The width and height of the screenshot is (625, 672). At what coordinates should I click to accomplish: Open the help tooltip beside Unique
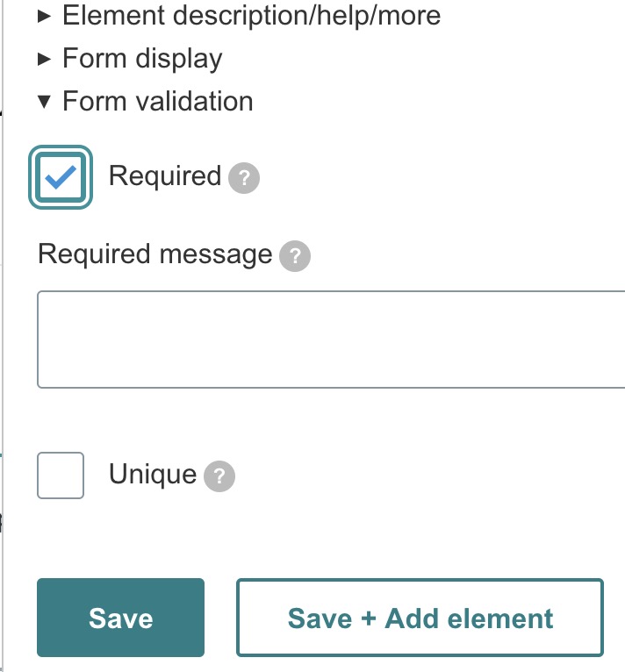tap(219, 476)
